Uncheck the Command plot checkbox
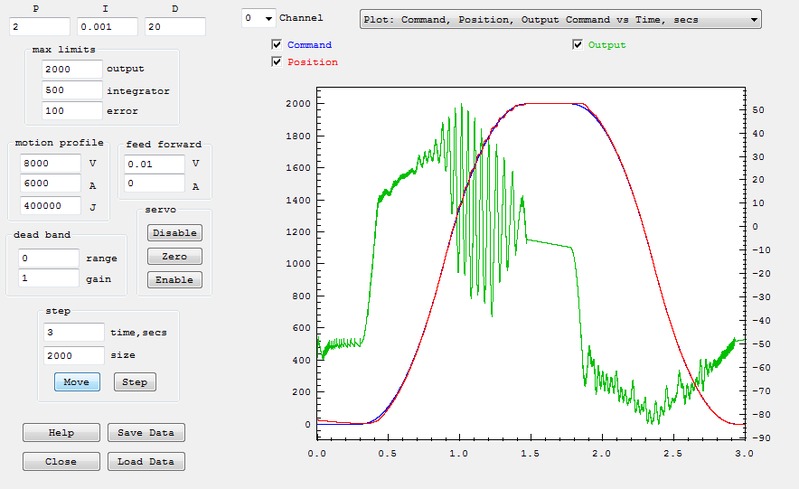 [x=277, y=45]
